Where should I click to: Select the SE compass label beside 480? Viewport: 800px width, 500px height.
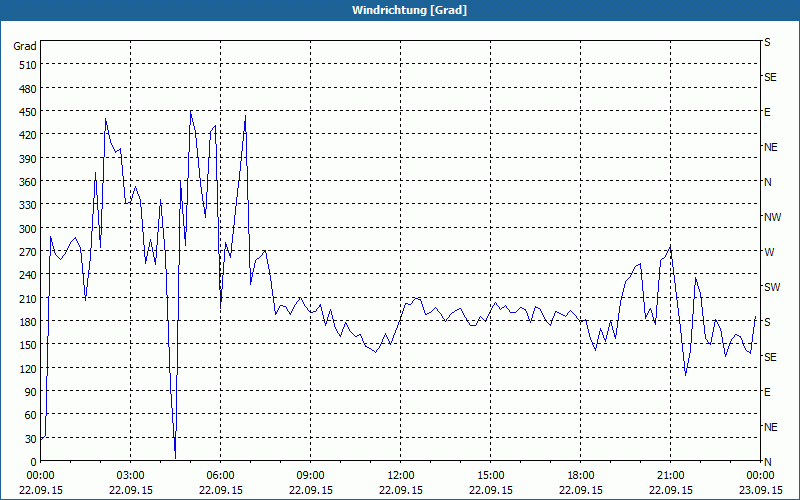pos(770,77)
